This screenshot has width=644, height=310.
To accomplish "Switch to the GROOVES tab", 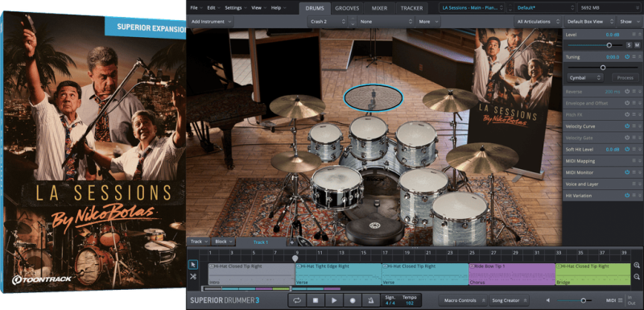I will [x=347, y=8].
